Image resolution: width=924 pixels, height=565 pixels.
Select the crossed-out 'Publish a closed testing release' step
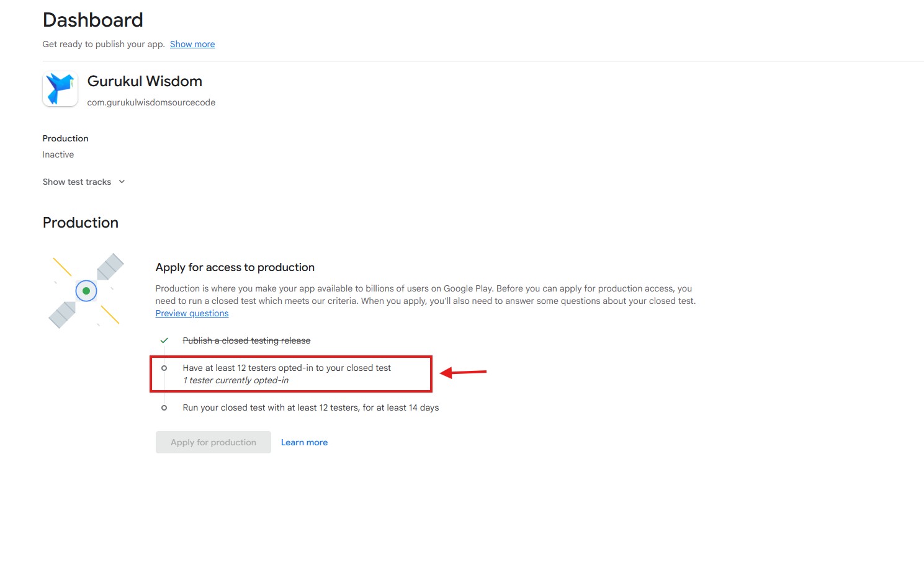pyautogui.click(x=246, y=340)
